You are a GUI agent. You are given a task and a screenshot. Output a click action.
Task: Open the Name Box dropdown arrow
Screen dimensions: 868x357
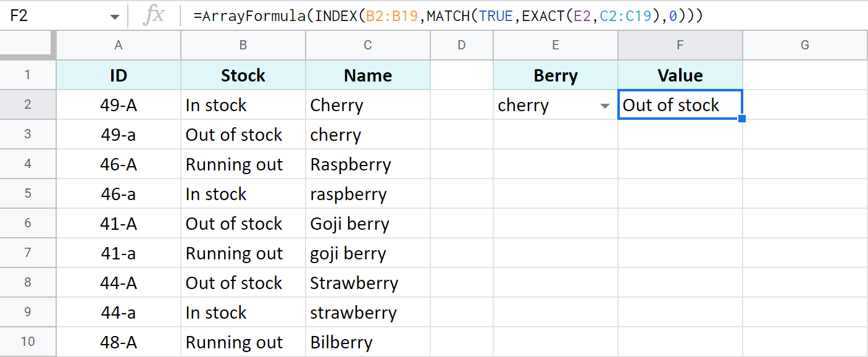click(x=114, y=15)
